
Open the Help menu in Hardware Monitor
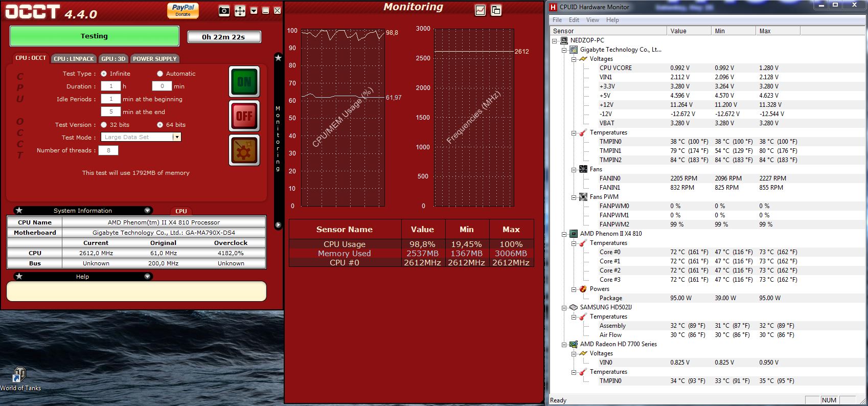tap(612, 20)
